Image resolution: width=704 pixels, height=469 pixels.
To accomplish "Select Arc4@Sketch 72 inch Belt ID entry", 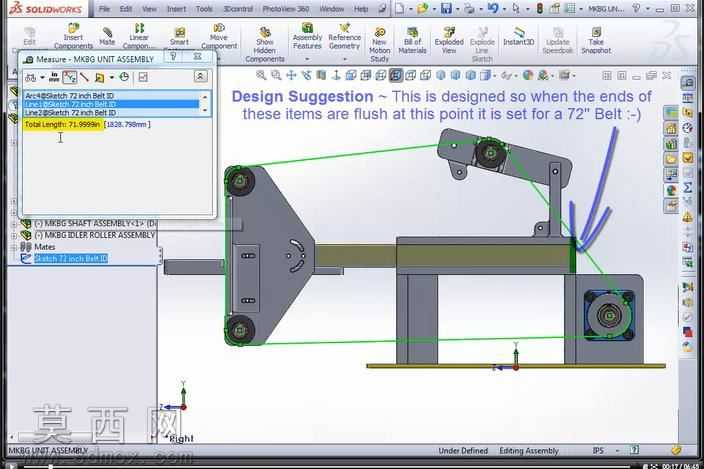I will coord(111,96).
